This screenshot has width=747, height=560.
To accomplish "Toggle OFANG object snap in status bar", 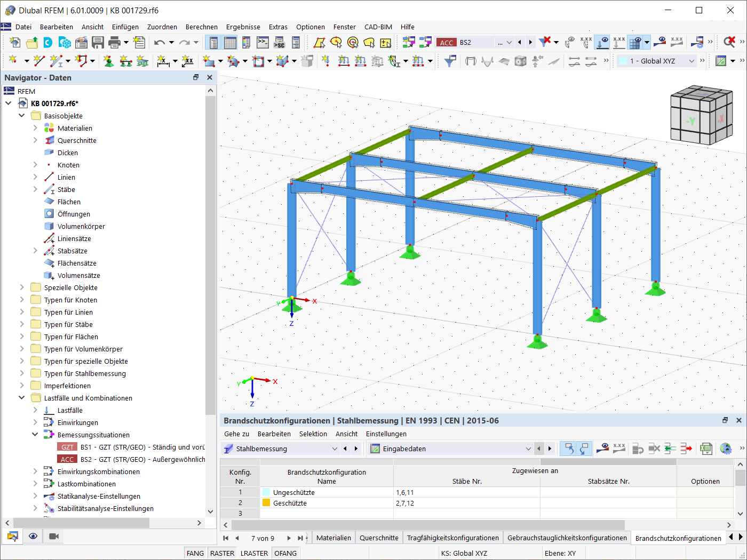I will coord(285,553).
